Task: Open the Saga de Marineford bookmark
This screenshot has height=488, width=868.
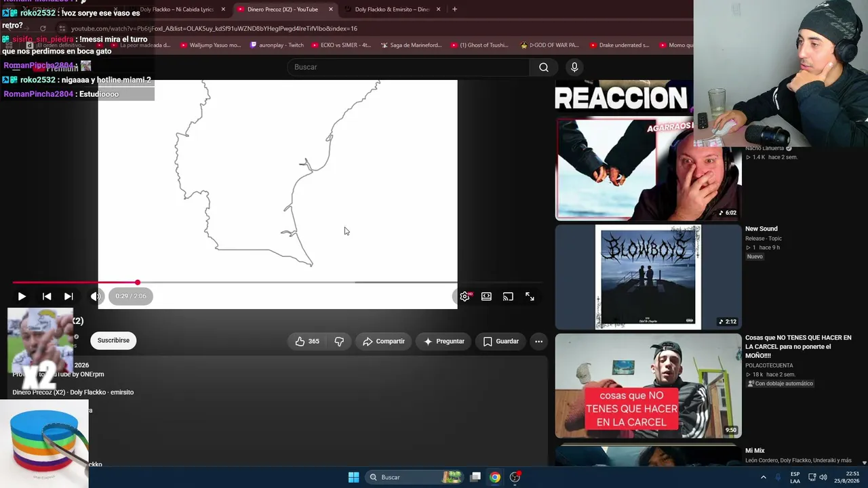Action: (x=412, y=45)
